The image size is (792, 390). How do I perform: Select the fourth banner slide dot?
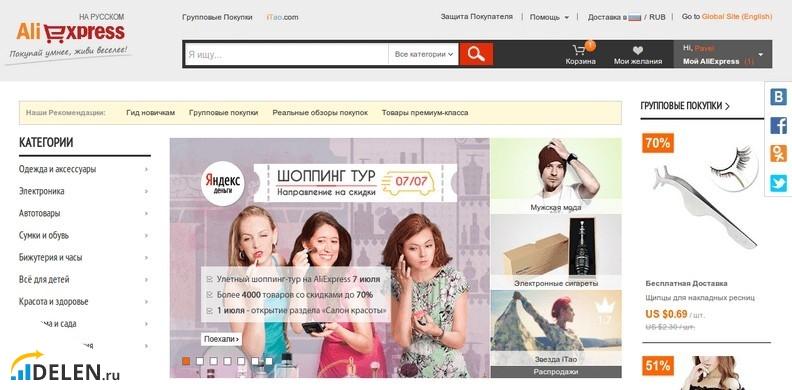click(227, 361)
